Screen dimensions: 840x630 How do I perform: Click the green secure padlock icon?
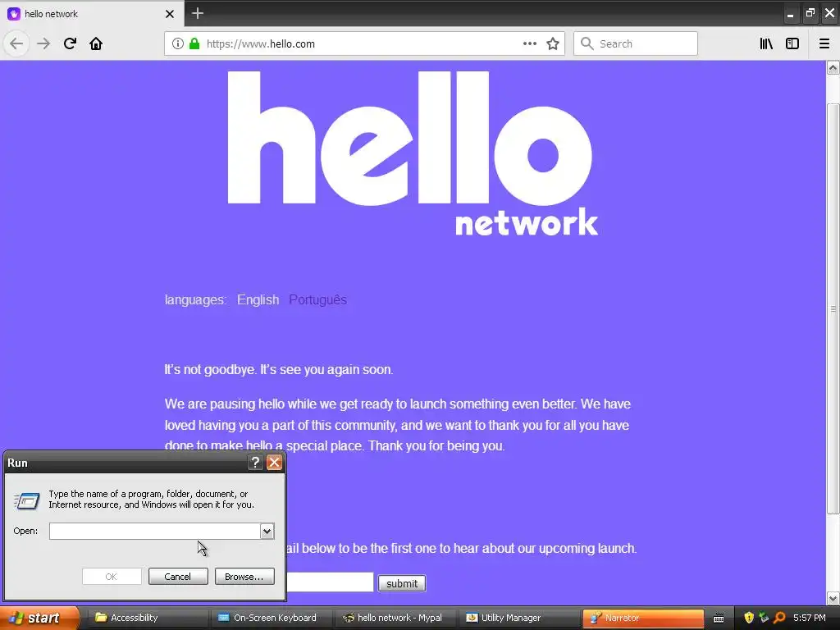tap(194, 44)
